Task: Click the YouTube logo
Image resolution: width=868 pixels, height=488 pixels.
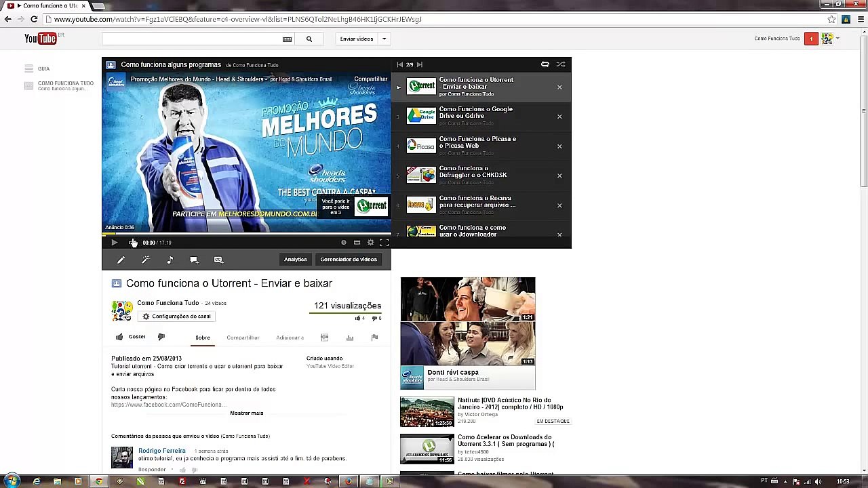Action: pos(41,39)
